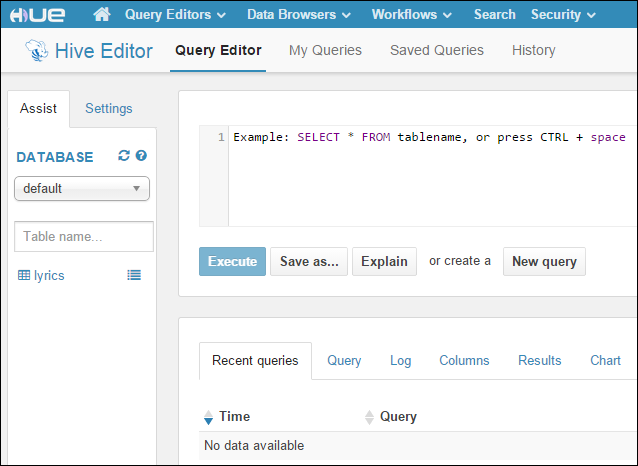
Task: Go to the Hue home icon
Action: pyautogui.click(x=102, y=14)
